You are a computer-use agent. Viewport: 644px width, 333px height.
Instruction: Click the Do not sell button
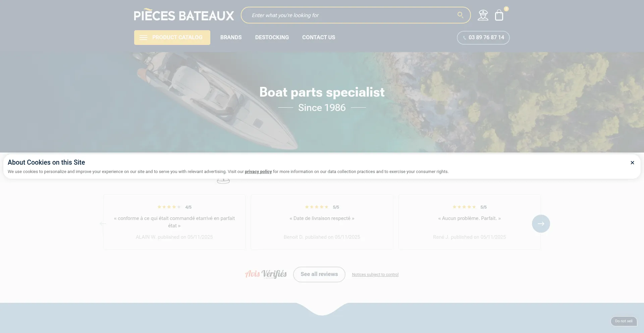[x=624, y=321]
